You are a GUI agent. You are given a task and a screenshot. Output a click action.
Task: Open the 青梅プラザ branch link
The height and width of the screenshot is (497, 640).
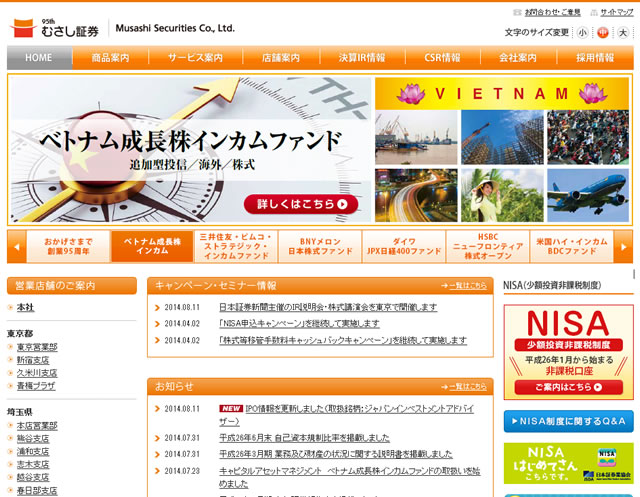coord(36,386)
